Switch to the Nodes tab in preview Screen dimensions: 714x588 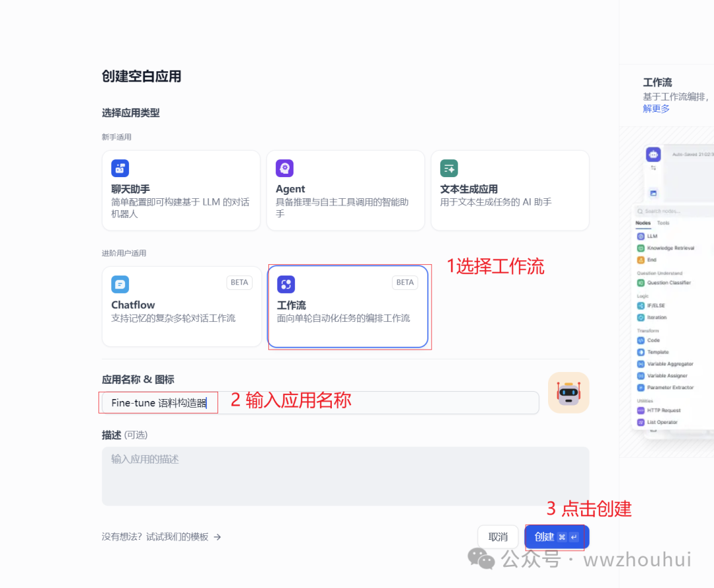pos(643,223)
